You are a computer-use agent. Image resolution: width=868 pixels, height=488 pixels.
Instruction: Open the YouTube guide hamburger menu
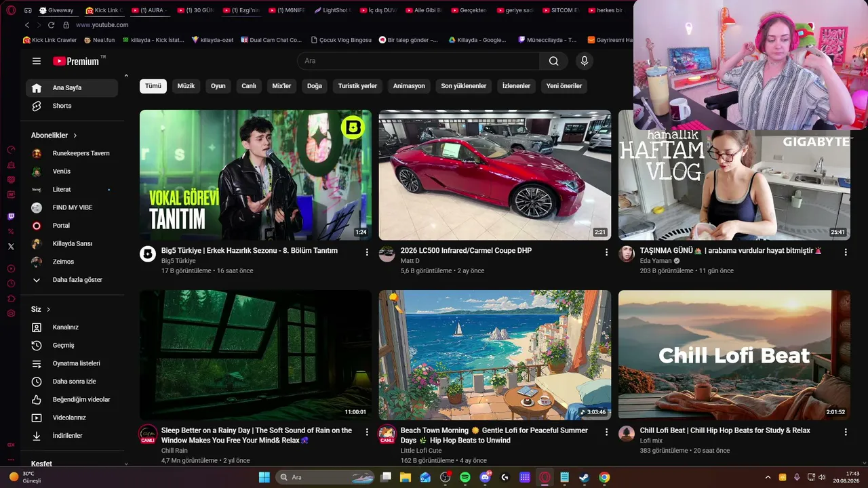point(37,61)
